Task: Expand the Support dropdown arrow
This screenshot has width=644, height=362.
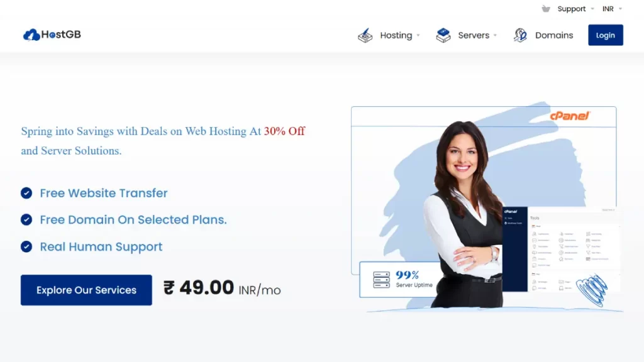Action: point(592,9)
